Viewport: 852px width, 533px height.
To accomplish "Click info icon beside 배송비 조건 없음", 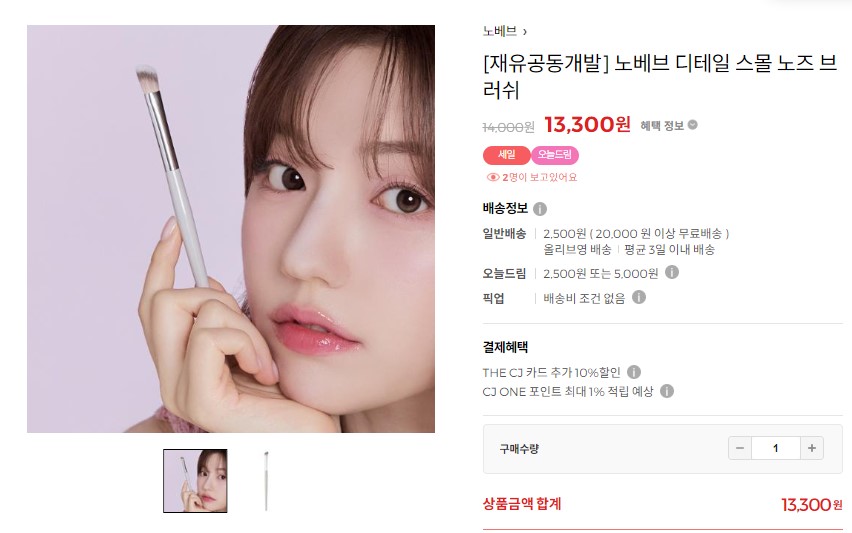I will pos(639,297).
